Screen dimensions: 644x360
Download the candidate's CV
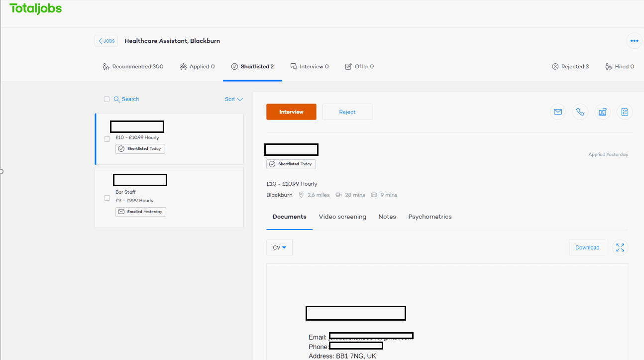(x=587, y=247)
